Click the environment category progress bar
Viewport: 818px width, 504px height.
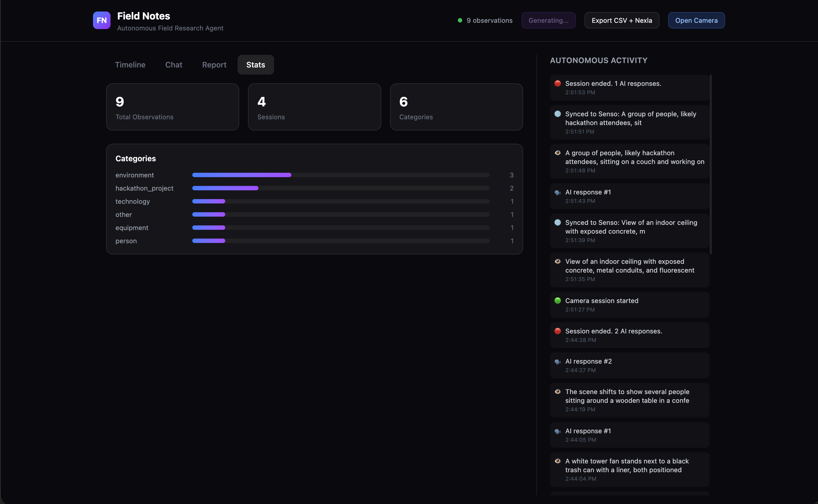340,175
